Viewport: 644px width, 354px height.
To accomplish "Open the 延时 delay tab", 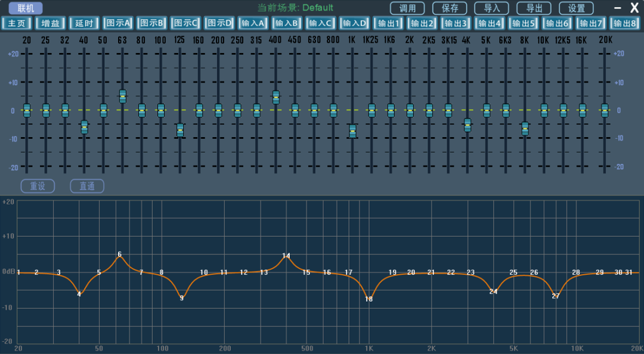I will 84,23.
